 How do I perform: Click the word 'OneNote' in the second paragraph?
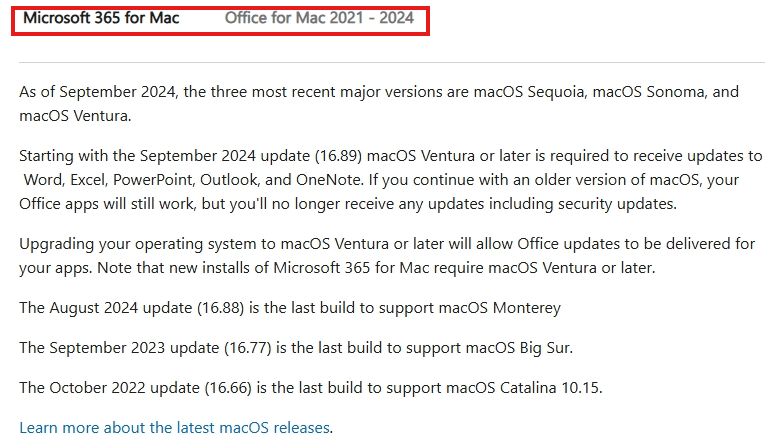[329, 180]
